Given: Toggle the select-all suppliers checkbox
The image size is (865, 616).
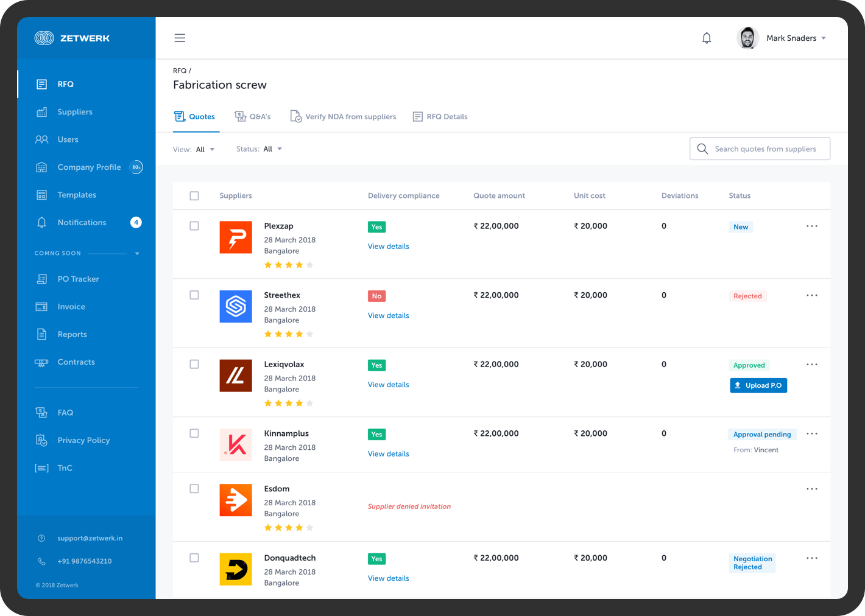Looking at the screenshot, I should tap(194, 196).
